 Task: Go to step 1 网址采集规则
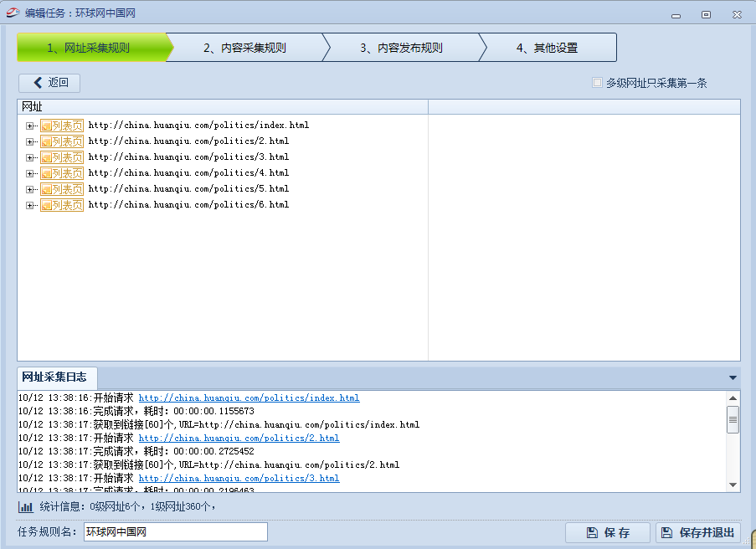(x=93, y=48)
